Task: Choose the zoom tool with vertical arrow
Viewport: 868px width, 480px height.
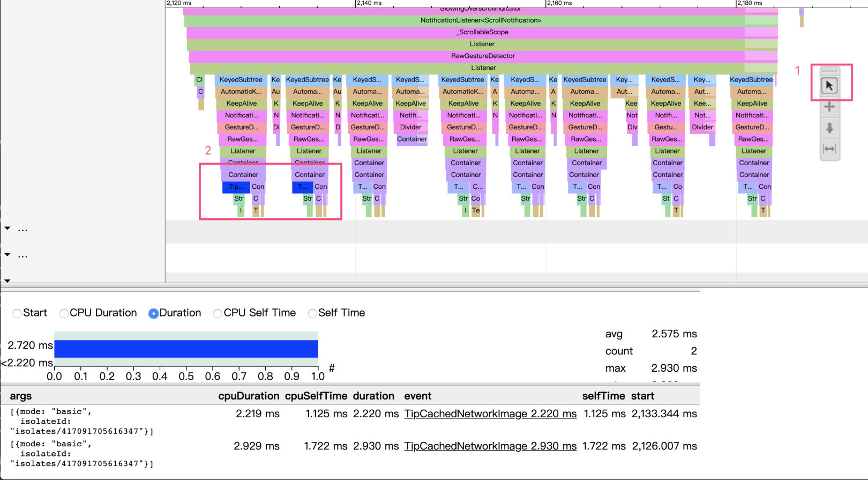Action: point(829,128)
